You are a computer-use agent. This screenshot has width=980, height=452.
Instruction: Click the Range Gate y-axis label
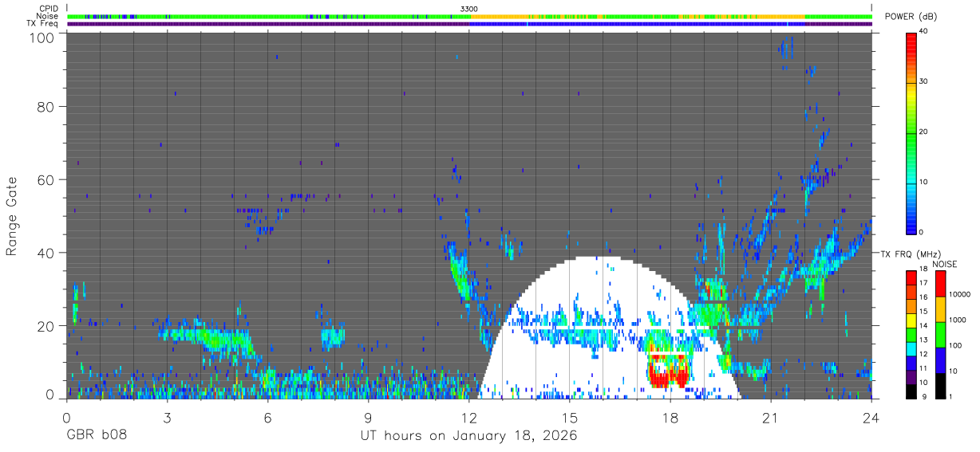click(x=12, y=216)
